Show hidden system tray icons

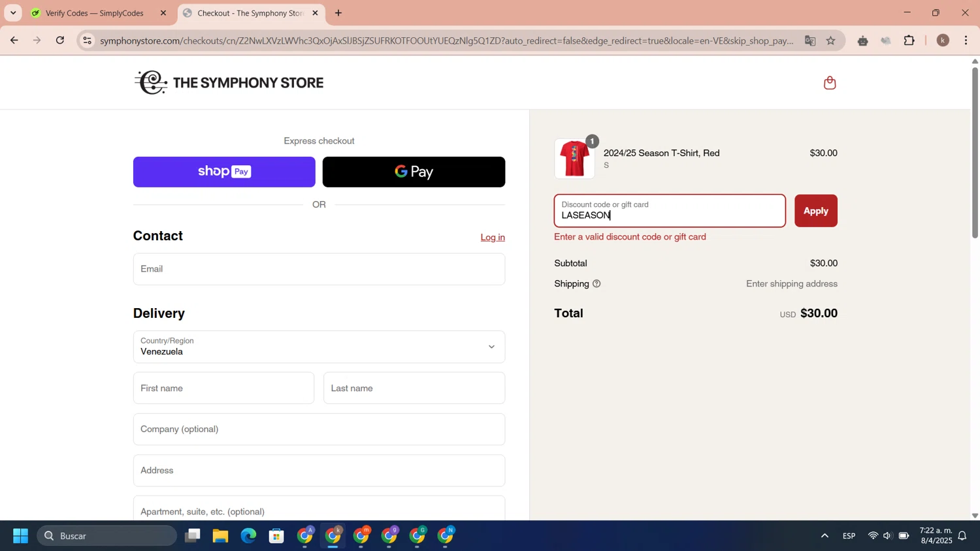click(x=825, y=536)
